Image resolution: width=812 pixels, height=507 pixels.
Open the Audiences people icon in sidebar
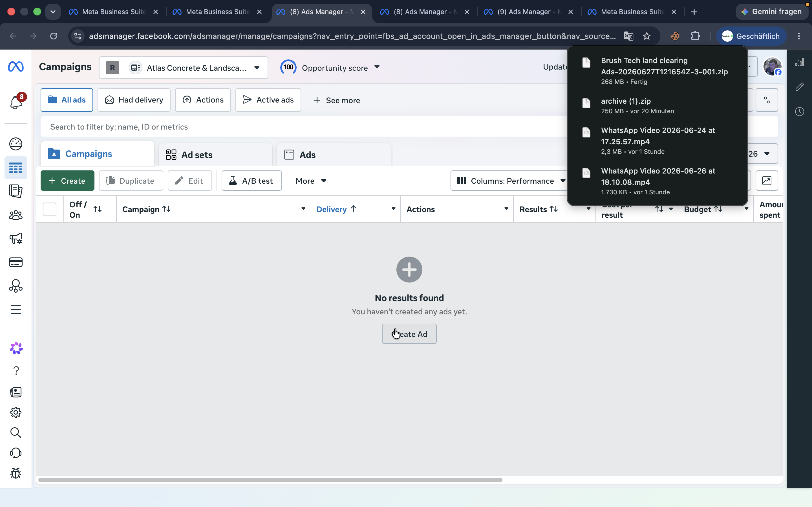tap(16, 215)
